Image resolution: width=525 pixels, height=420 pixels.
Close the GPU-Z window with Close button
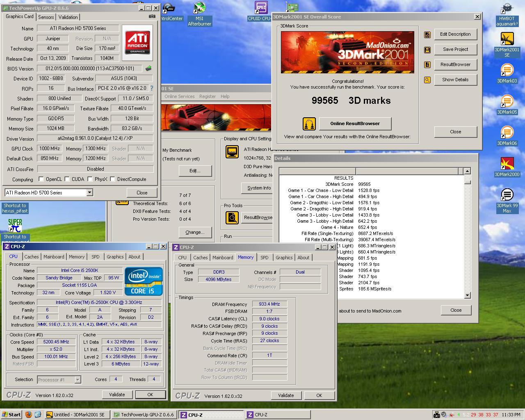click(x=142, y=193)
